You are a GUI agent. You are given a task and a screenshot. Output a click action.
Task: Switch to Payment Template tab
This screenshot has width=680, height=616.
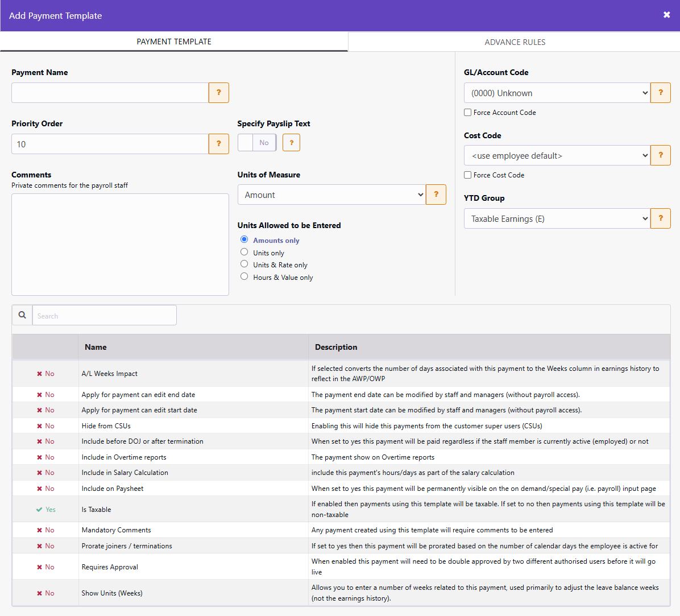click(174, 42)
